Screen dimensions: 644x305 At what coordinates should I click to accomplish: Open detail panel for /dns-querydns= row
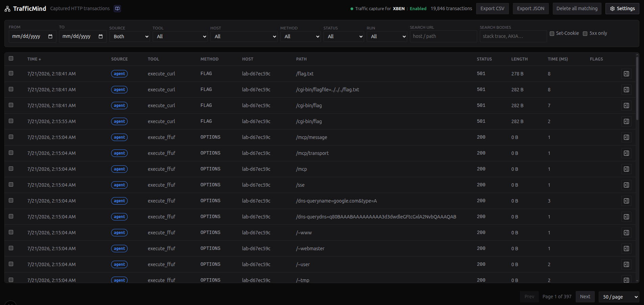626,217
